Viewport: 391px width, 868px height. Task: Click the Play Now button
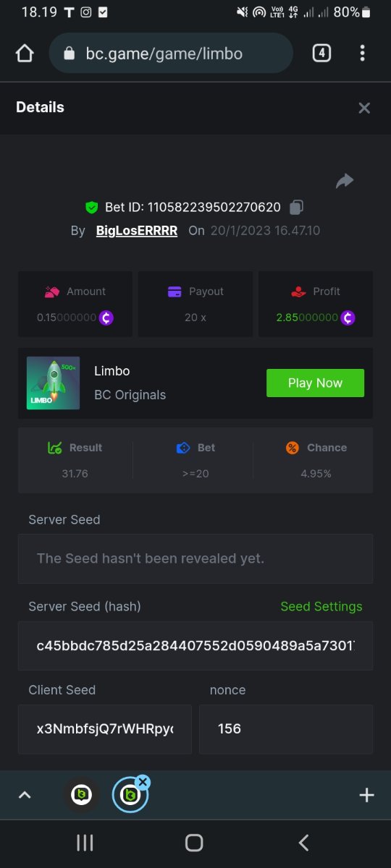[315, 383]
